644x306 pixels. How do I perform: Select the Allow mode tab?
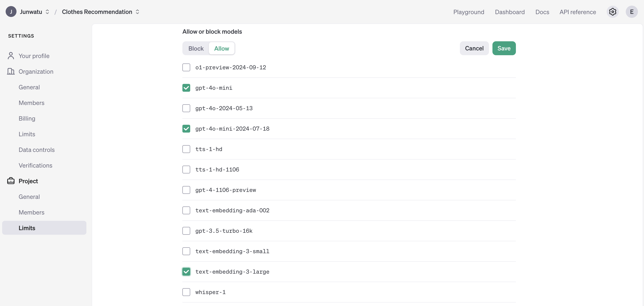(x=221, y=48)
